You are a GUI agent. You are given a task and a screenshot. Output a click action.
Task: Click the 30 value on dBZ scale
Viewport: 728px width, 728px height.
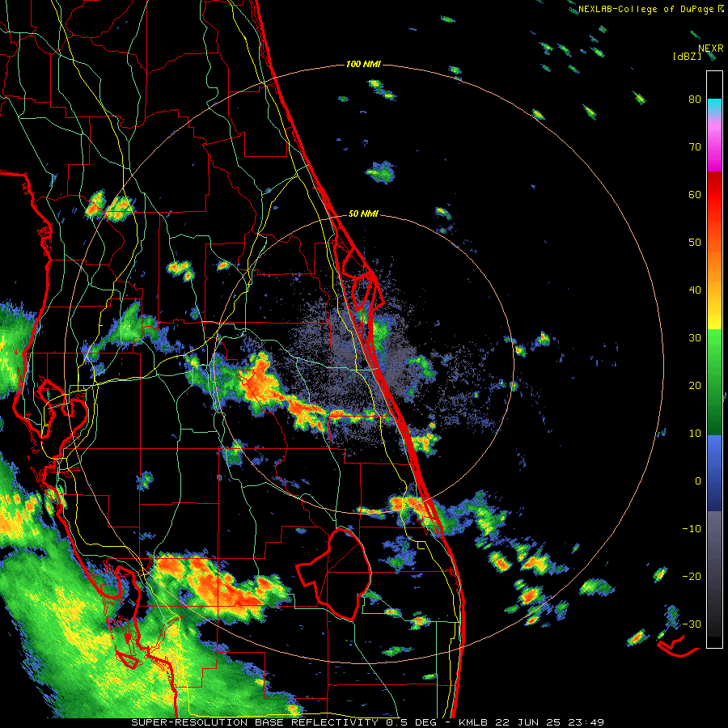coord(695,337)
